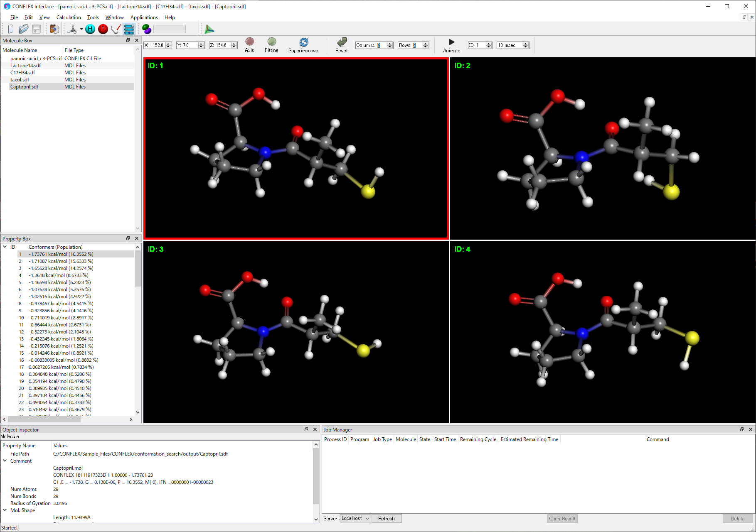Click the open file folder icon

[x=24, y=29]
